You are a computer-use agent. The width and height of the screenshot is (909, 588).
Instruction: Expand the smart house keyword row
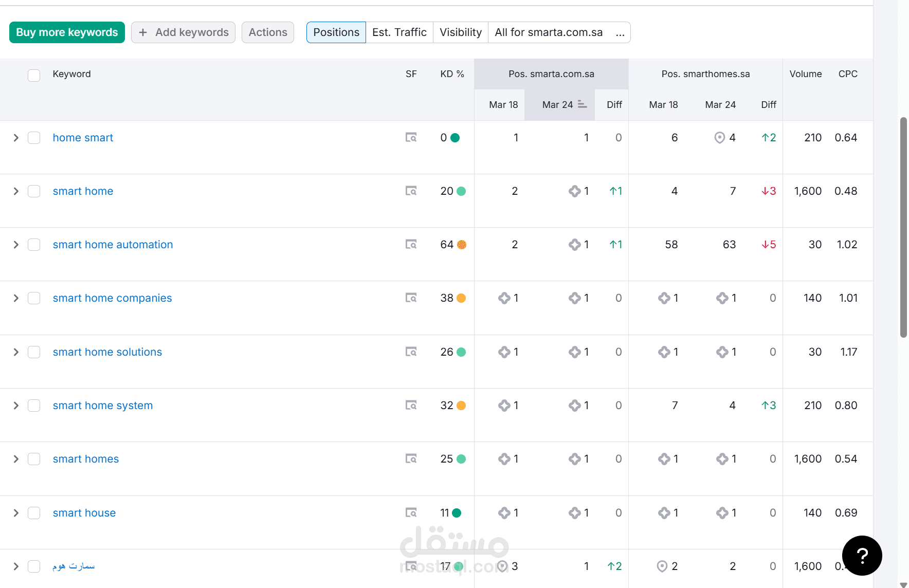[16, 513]
